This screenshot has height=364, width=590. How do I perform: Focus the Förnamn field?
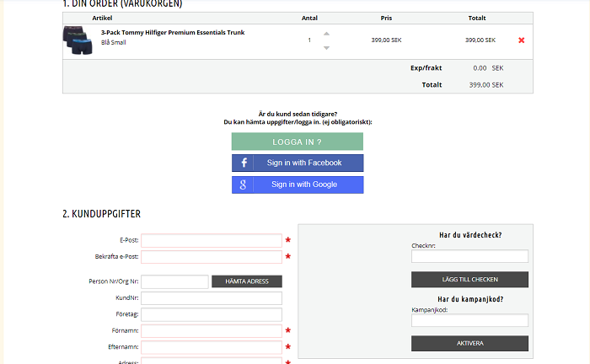pyautogui.click(x=211, y=330)
